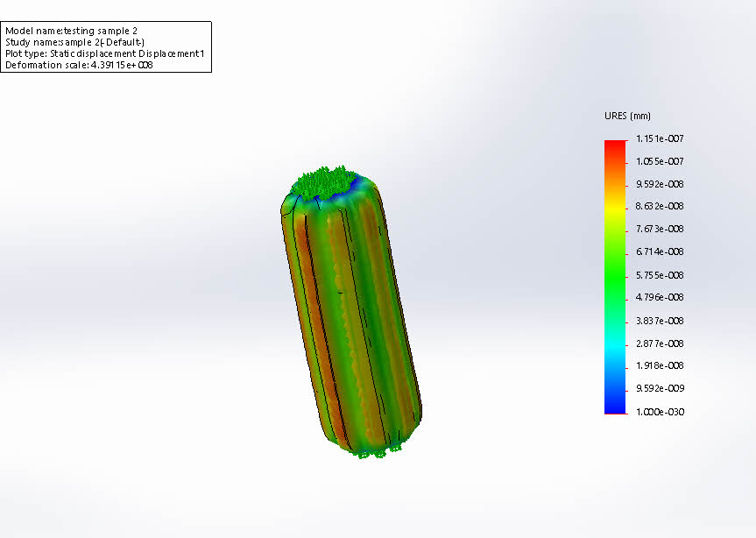Click the green fixture arrows on the top face
756x538 pixels.
coord(326,181)
